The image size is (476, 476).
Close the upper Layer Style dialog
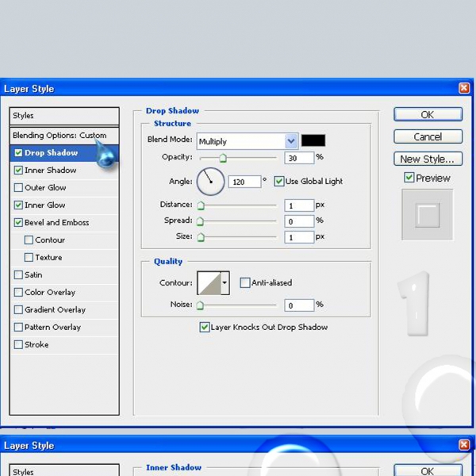click(463, 88)
